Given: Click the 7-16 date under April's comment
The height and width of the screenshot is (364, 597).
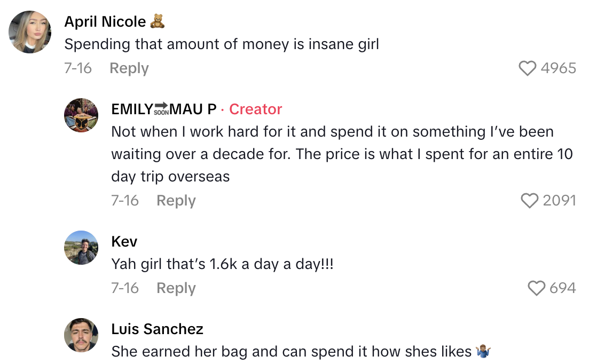Looking at the screenshot, I should pos(78,68).
